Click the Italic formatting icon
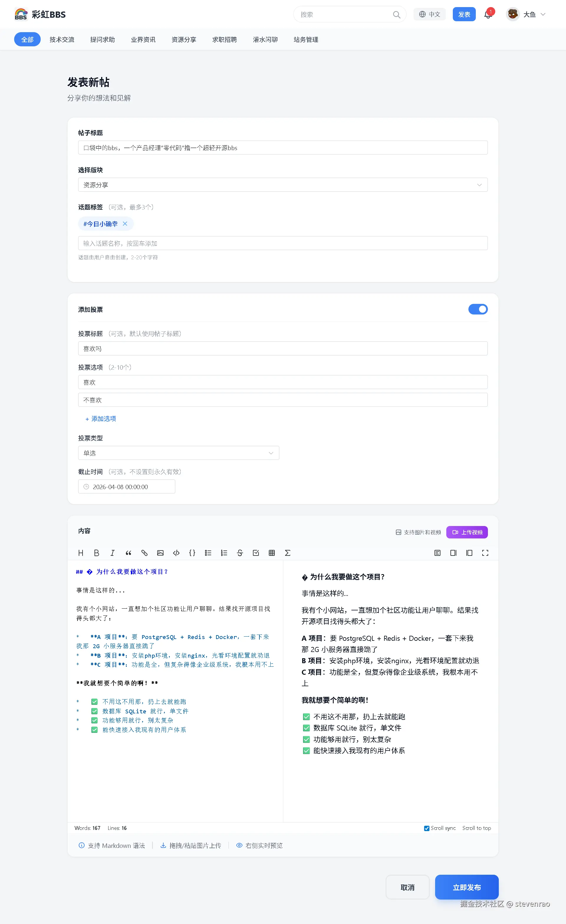Screen dimensions: 566x924 pos(112,553)
